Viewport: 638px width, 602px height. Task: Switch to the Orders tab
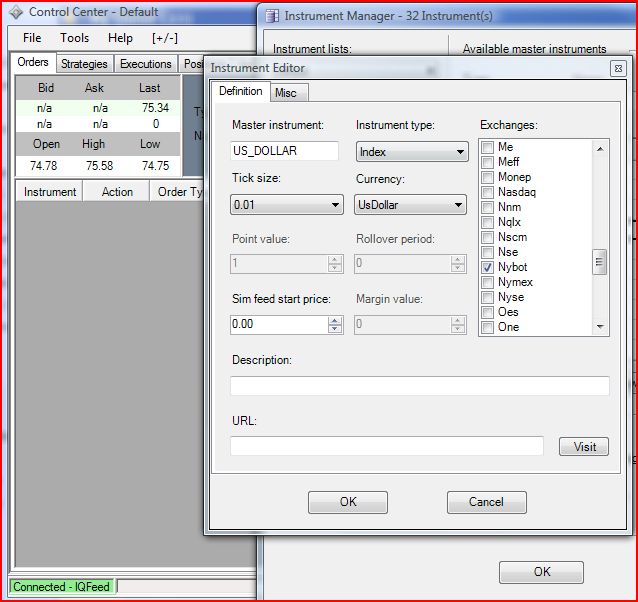[x=33, y=62]
